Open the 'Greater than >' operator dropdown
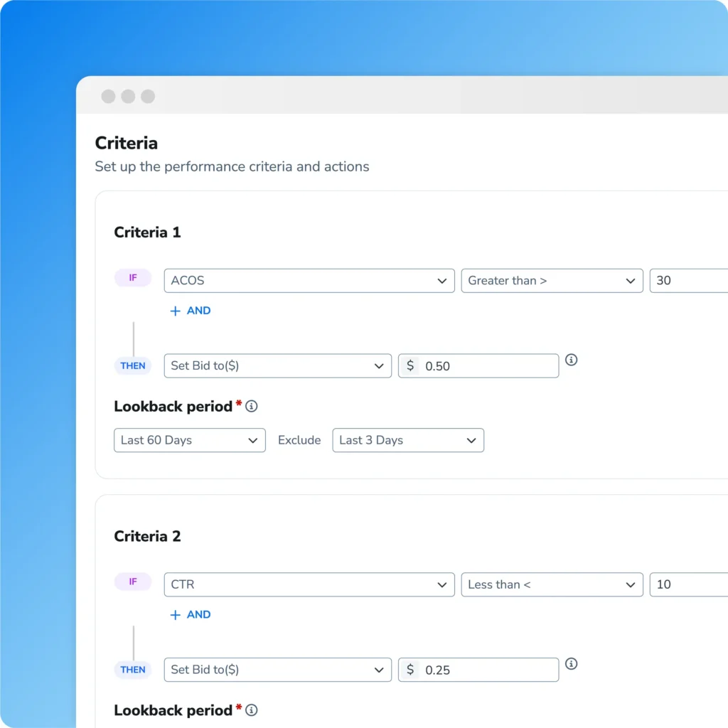The width and height of the screenshot is (728, 728). 551,281
